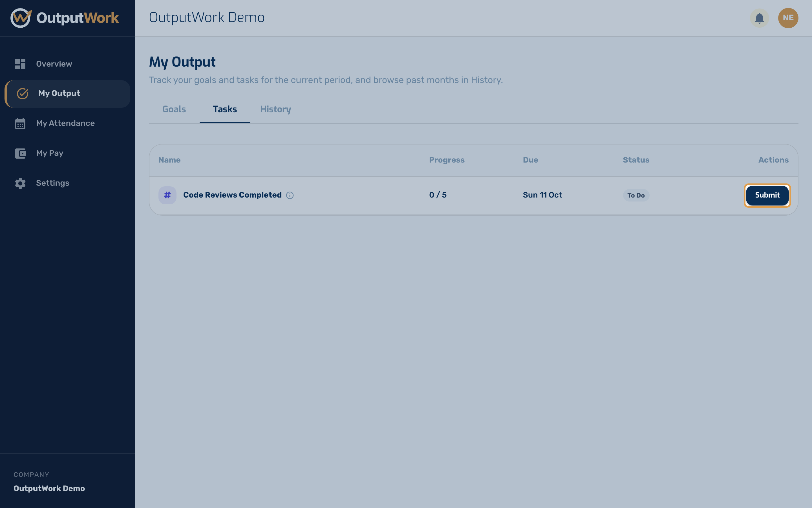
Task: Select My Output sidebar label
Action: click(x=59, y=93)
